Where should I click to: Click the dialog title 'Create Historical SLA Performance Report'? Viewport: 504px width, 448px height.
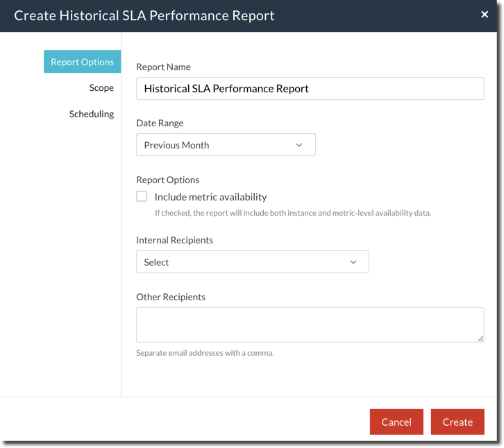[x=144, y=15]
